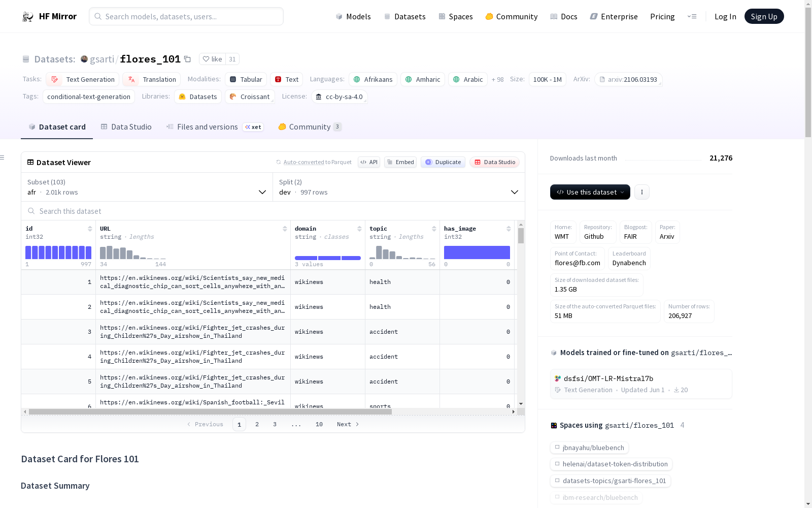Open Datasets in top navigation
The width and height of the screenshot is (812, 508).
404,17
